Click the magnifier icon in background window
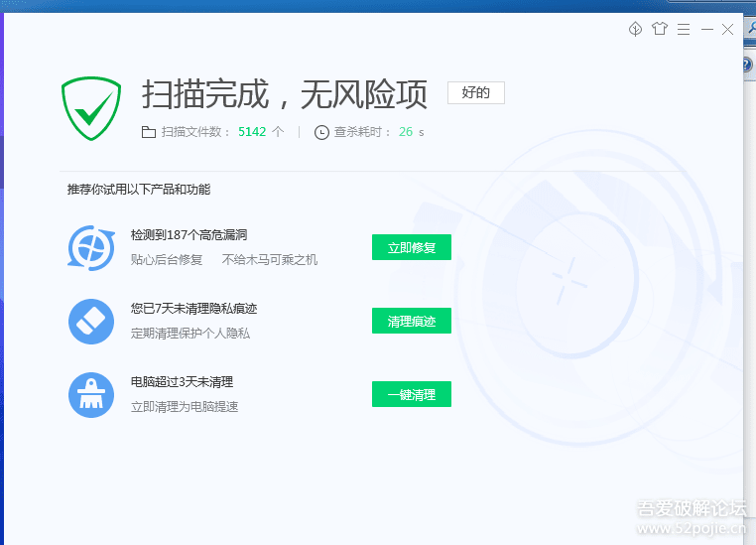This screenshot has width=756, height=545. (x=750, y=30)
